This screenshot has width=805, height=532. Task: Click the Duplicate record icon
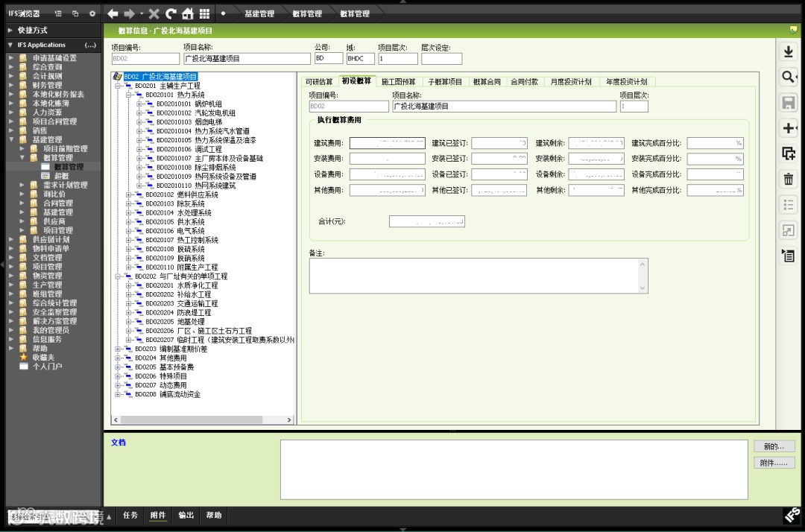tap(789, 153)
